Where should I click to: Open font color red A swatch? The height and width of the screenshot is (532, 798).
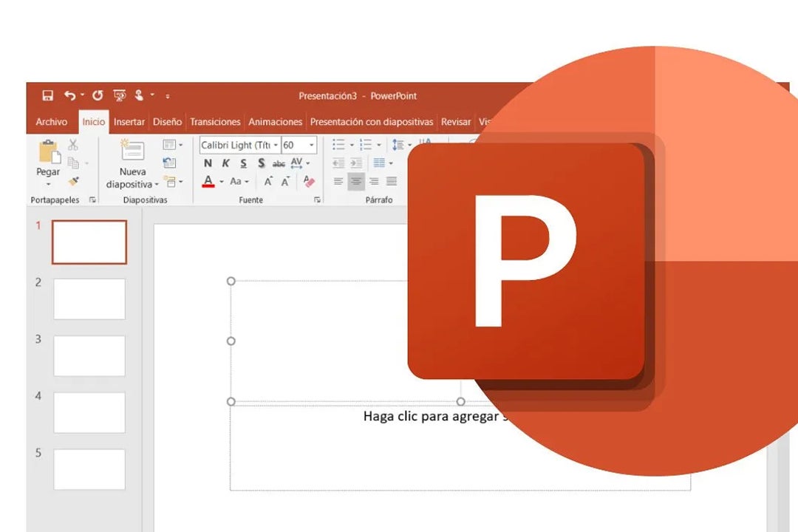click(x=208, y=181)
